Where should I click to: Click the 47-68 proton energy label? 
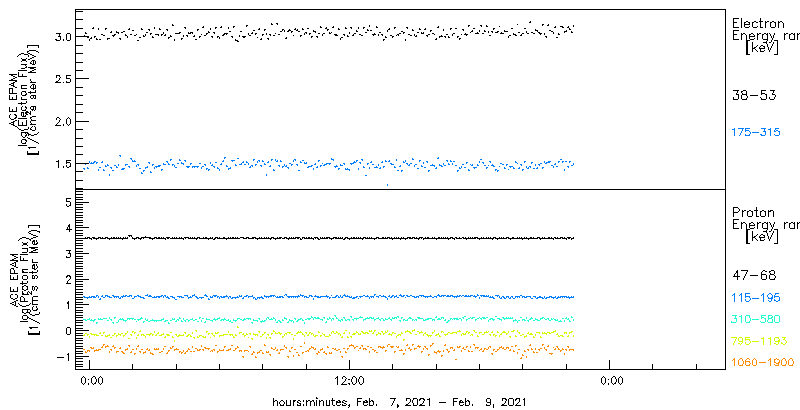[x=754, y=276]
